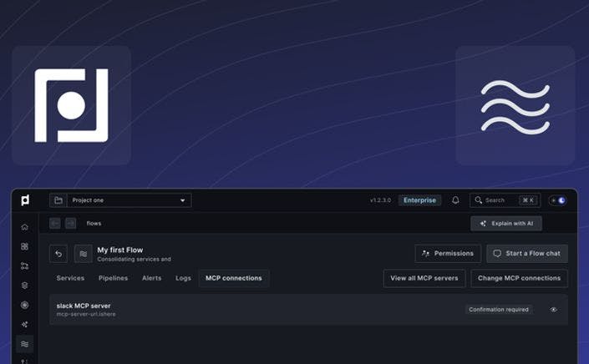Open the circular target sidebar icon
Viewport: 589px width, 364px height.
25,305
